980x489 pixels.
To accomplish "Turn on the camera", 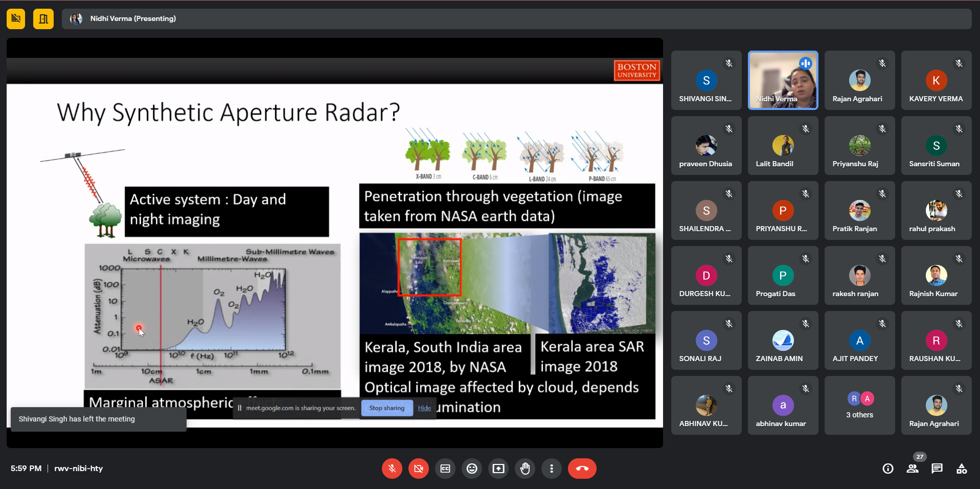I will 418,469.
